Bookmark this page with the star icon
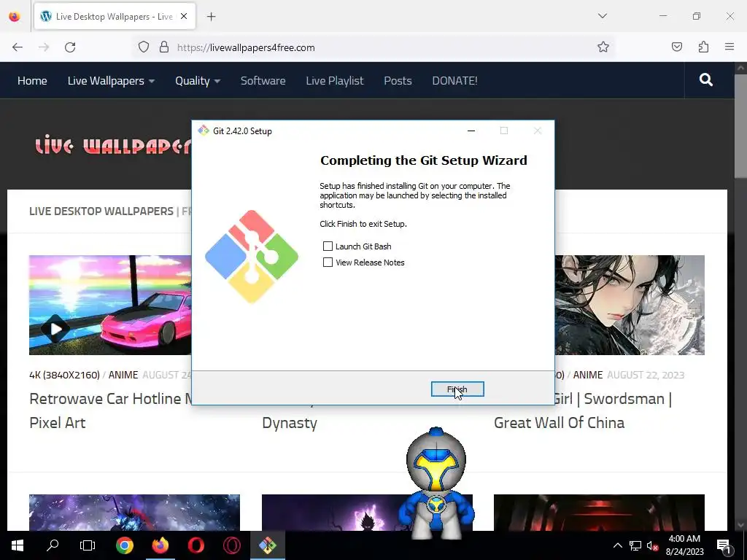 click(x=603, y=47)
